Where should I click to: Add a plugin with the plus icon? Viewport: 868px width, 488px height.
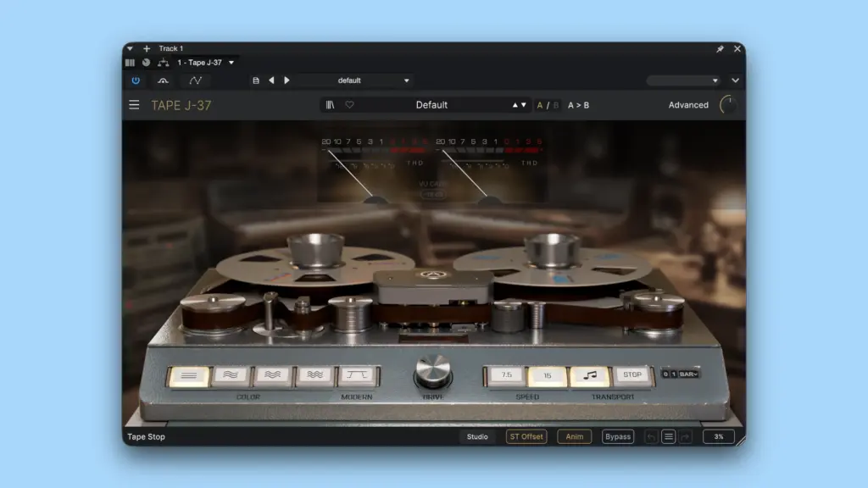coord(147,48)
